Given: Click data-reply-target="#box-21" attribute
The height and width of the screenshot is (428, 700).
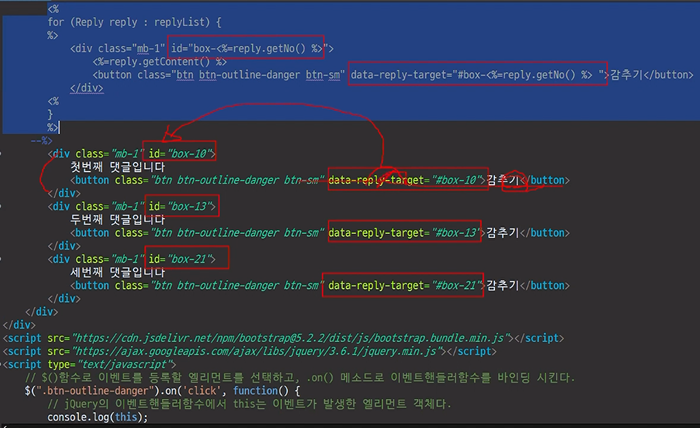Looking at the screenshot, I should pos(404,285).
